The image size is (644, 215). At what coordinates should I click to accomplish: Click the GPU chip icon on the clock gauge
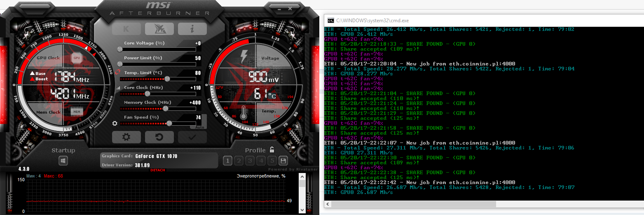click(x=77, y=58)
